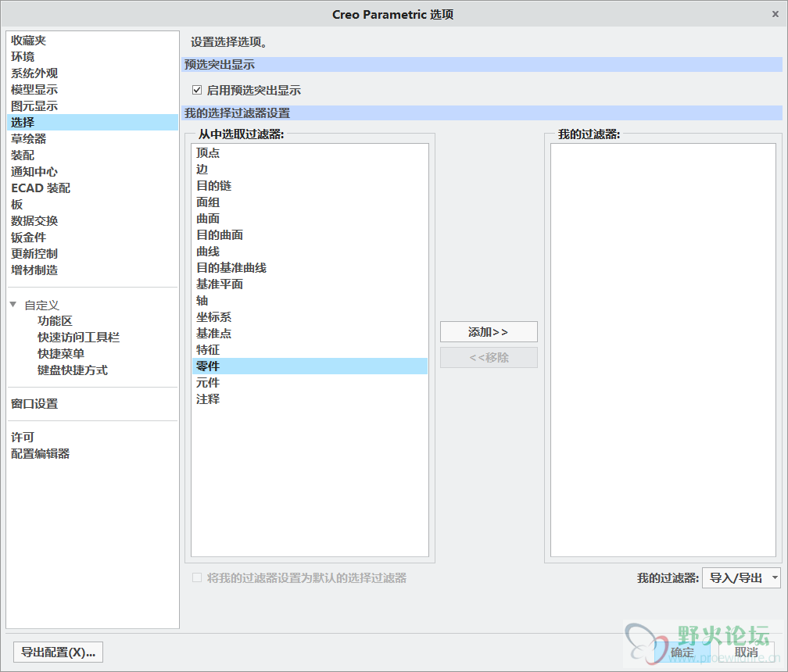Open the 图元显示 category
This screenshot has width=788, height=672.
click(x=93, y=106)
